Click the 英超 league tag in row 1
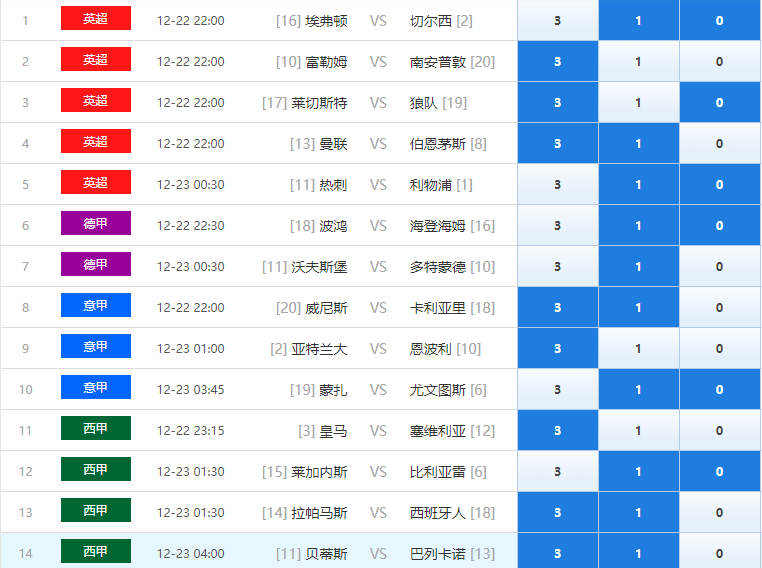 click(96, 18)
